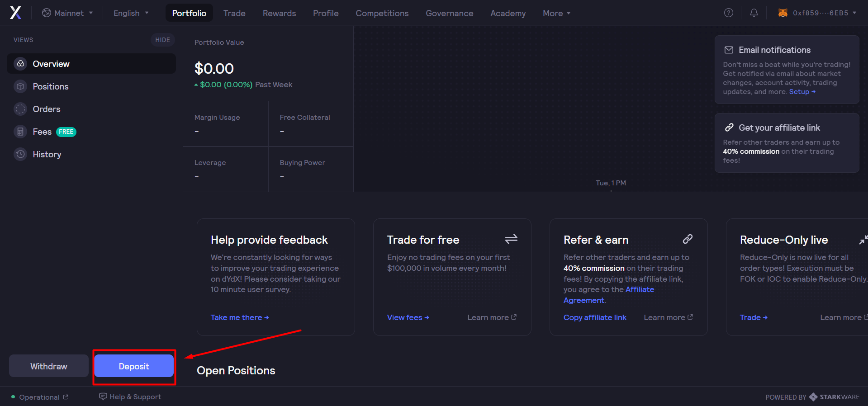The height and width of the screenshot is (406, 868).
Task: Click the View fees link
Action: (408, 317)
